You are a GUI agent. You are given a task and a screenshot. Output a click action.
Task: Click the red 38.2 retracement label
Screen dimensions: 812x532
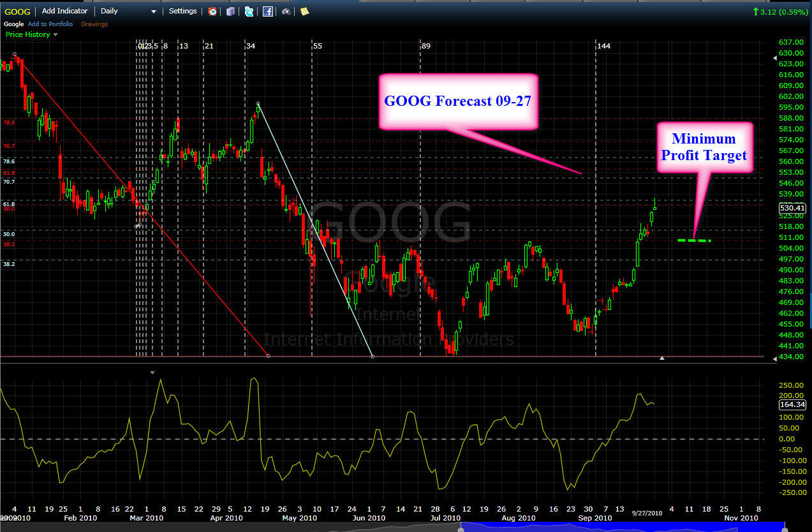(x=9, y=244)
